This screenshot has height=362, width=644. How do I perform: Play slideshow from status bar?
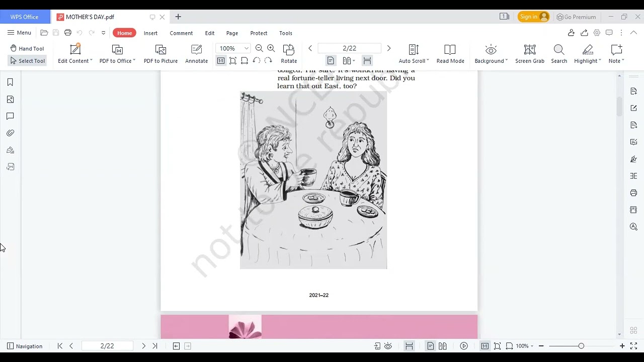(x=464, y=346)
